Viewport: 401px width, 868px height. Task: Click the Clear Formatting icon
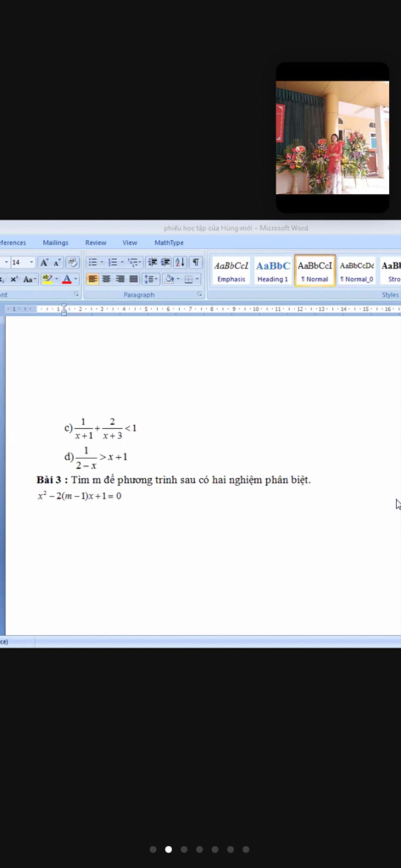(x=72, y=262)
